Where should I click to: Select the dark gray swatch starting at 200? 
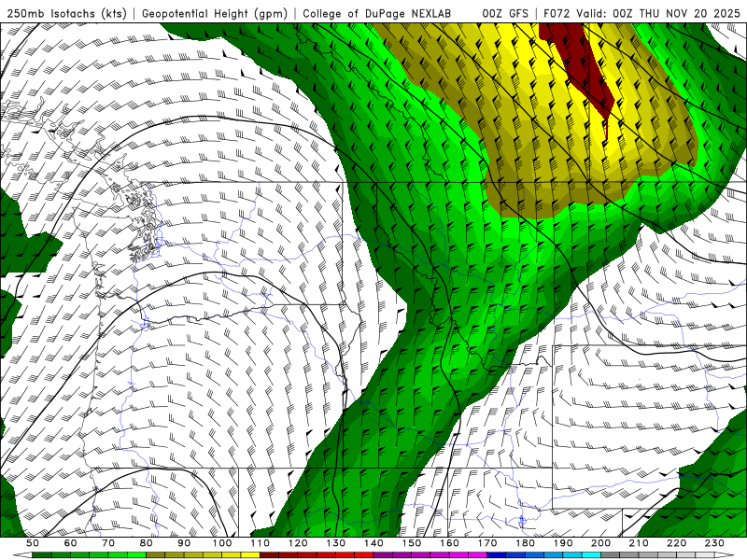click(611, 555)
